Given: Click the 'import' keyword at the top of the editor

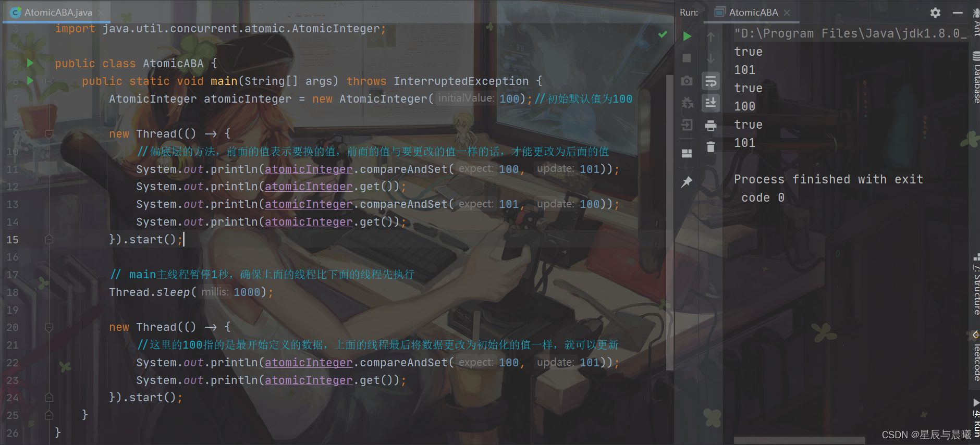Looking at the screenshot, I should [x=75, y=29].
